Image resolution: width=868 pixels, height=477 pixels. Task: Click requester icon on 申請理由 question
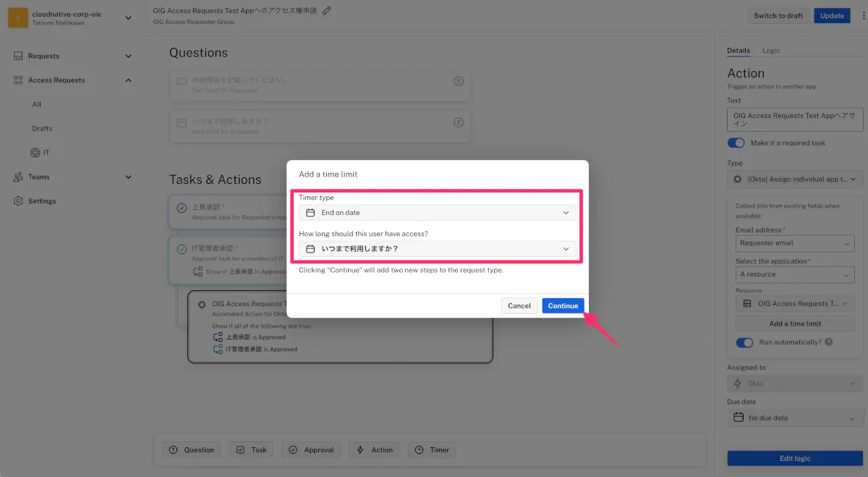pos(459,81)
